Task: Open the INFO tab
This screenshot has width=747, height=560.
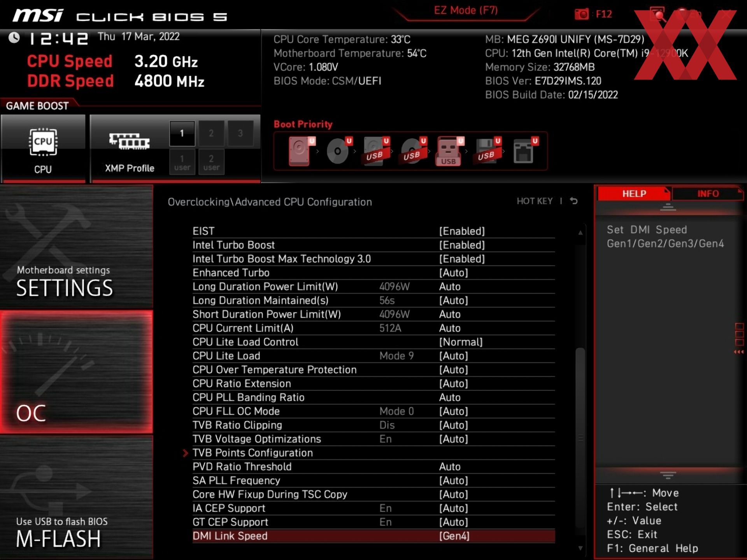Action: point(707,194)
